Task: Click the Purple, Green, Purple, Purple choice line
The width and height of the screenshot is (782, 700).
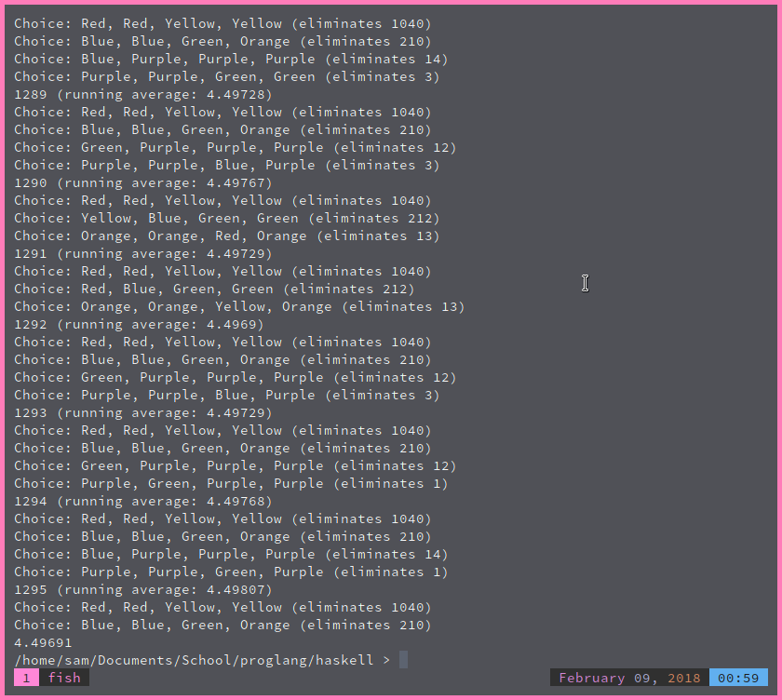Action: 231,484
